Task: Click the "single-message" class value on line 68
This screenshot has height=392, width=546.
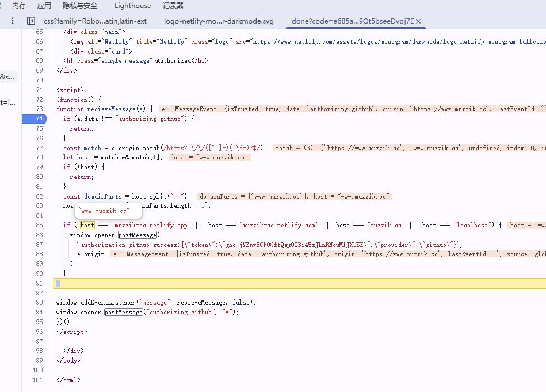Action: point(127,60)
